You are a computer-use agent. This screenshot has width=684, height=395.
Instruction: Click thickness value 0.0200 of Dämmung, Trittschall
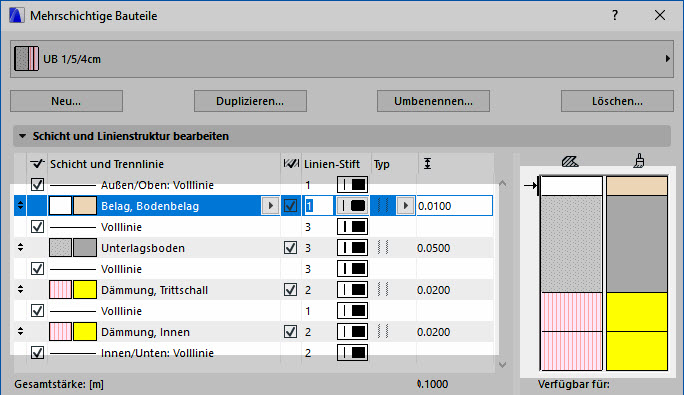[434, 290]
